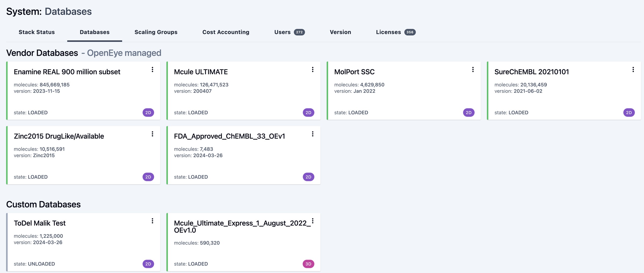Go to the Scaling Groups tab
Screen dimensions: 644x273
tap(156, 32)
